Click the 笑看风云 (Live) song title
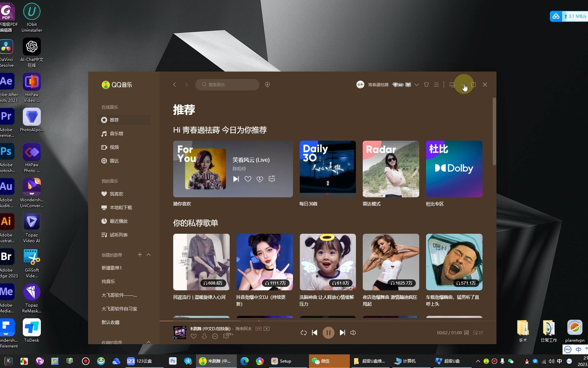 point(251,160)
